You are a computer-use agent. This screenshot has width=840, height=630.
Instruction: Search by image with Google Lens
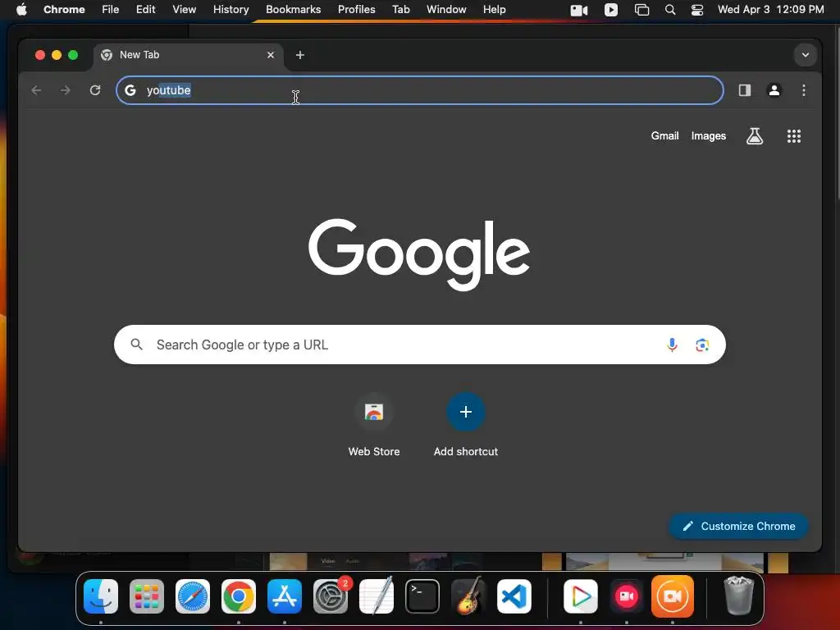pyautogui.click(x=702, y=345)
